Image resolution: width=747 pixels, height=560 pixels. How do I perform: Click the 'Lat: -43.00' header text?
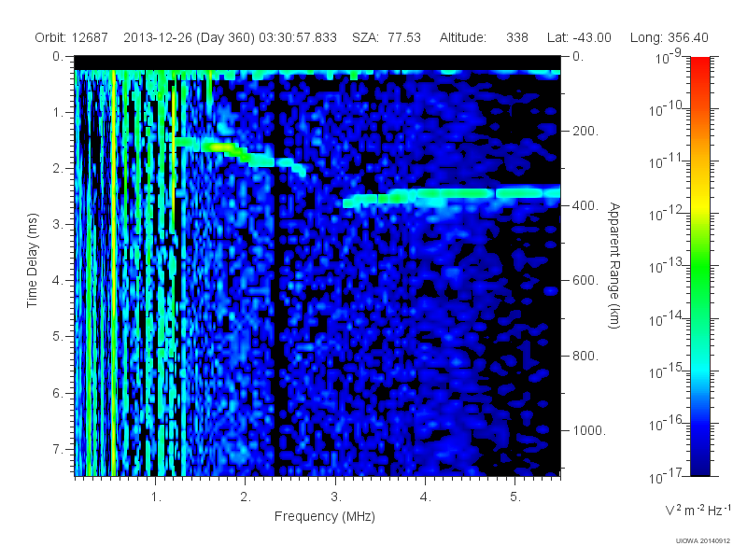[x=579, y=37]
